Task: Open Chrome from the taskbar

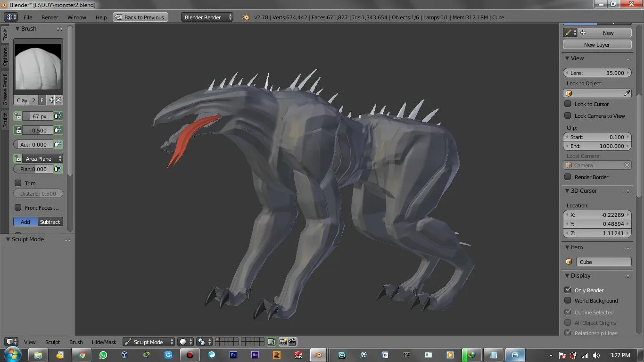Action: [x=82, y=354]
